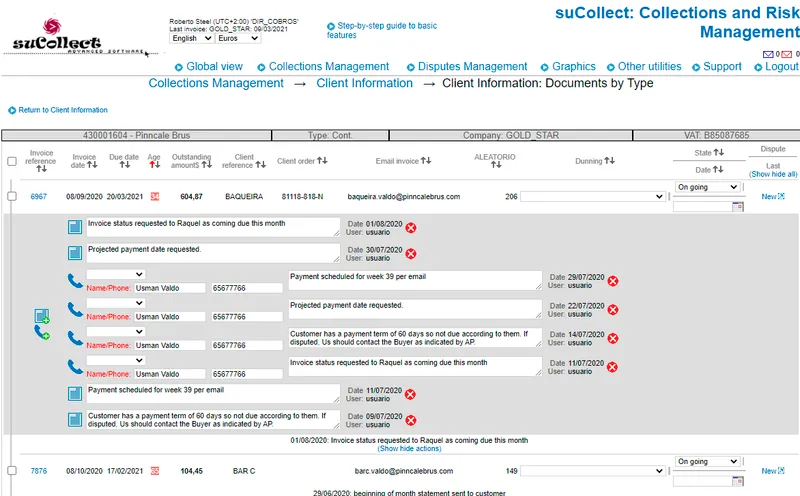This screenshot has width=800, height=496.
Task: Click the 604,87 outstanding amount
Action: tap(191, 196)
